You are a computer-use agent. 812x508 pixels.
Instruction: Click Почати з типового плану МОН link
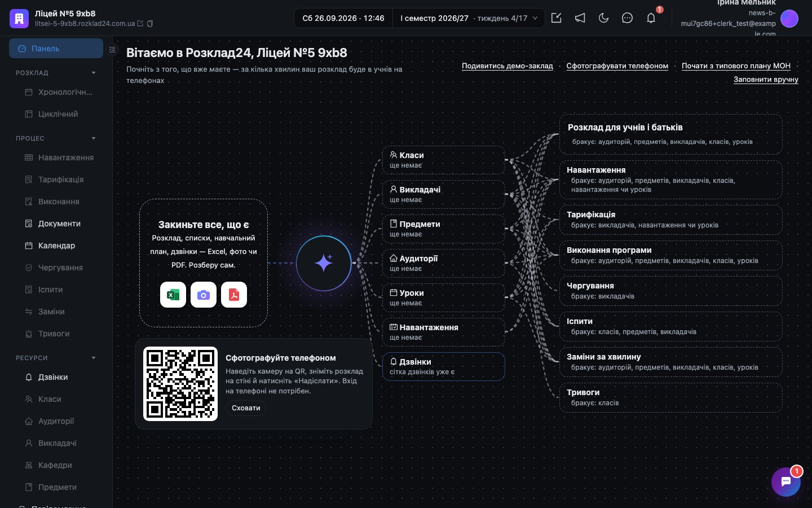pyautogui.click(x=736, y=66)
